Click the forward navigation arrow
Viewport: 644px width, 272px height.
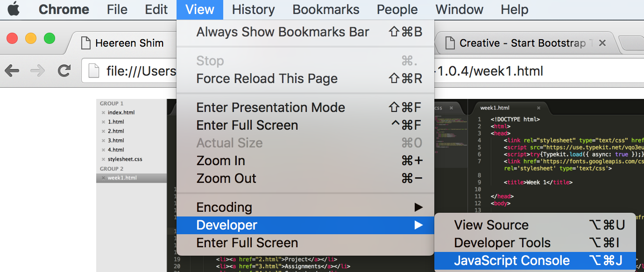pos(38,71)
